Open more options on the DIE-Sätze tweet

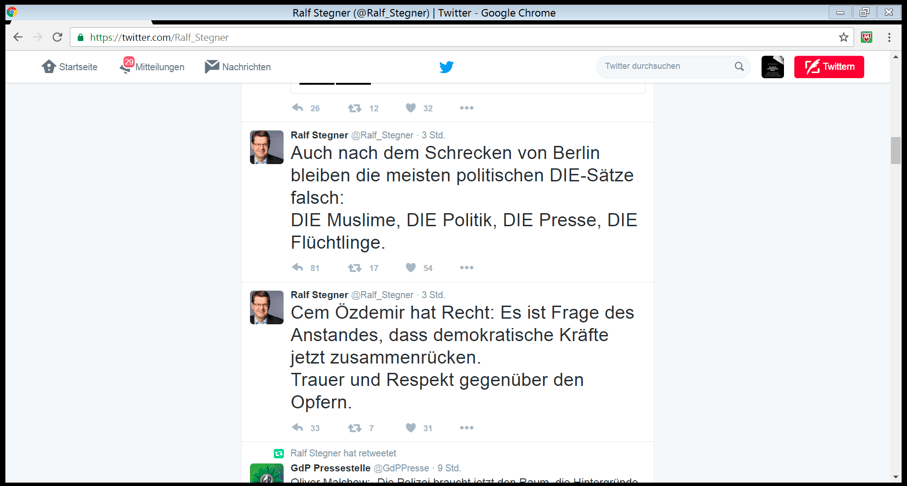tap(466, 268)
